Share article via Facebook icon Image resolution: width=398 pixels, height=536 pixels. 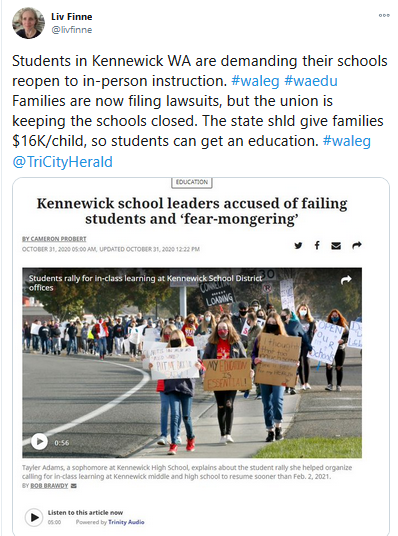click(x=317, y=245)
